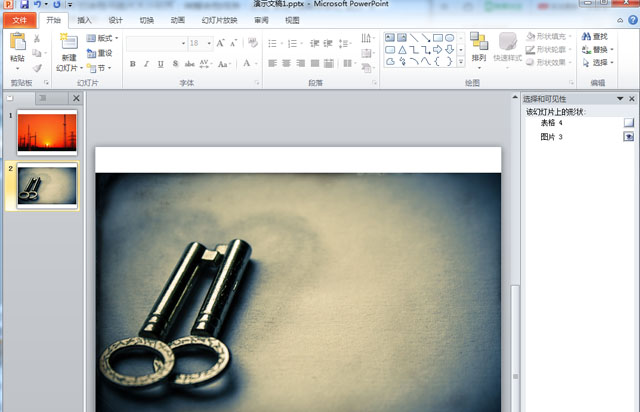
Task: Open the Arrange (排列) menu
Action: tap(479, 51)
